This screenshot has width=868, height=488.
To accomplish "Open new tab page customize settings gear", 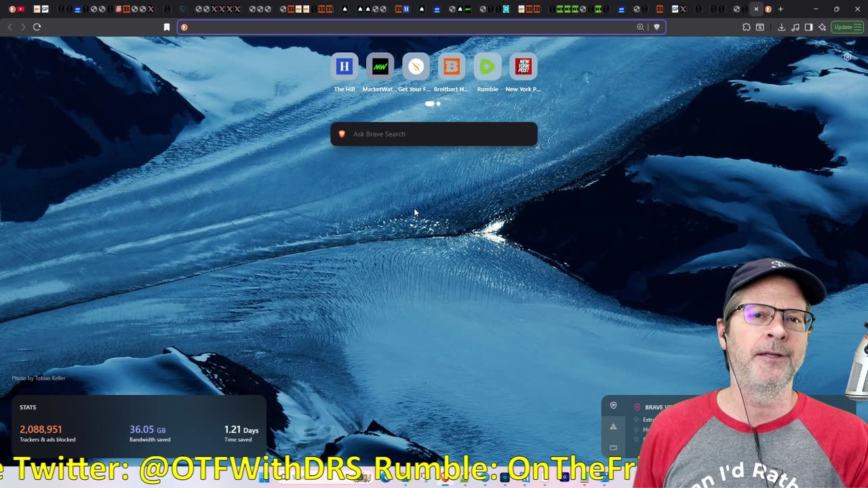I will pos(848,57).
